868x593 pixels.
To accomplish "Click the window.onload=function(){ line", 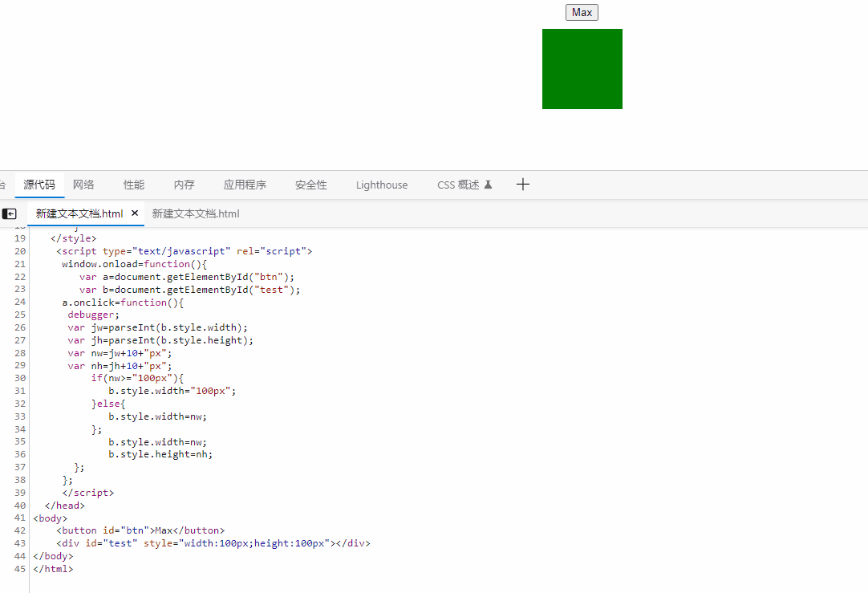I will pyautogui.click(x=134, y=264).
